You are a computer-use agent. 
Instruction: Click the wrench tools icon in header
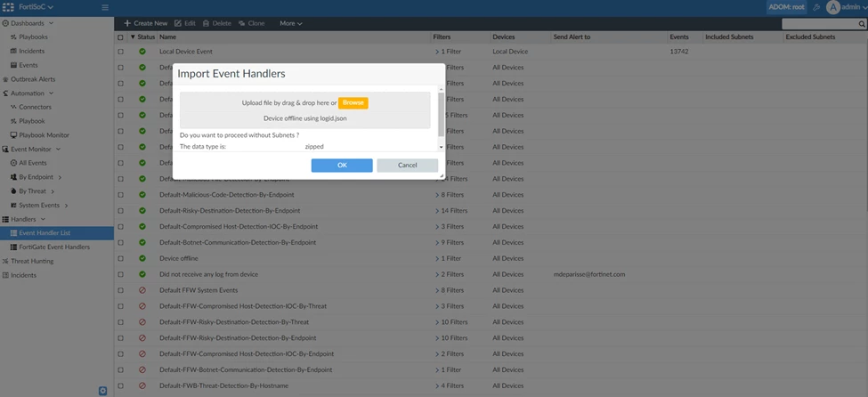tap(816, 7)
